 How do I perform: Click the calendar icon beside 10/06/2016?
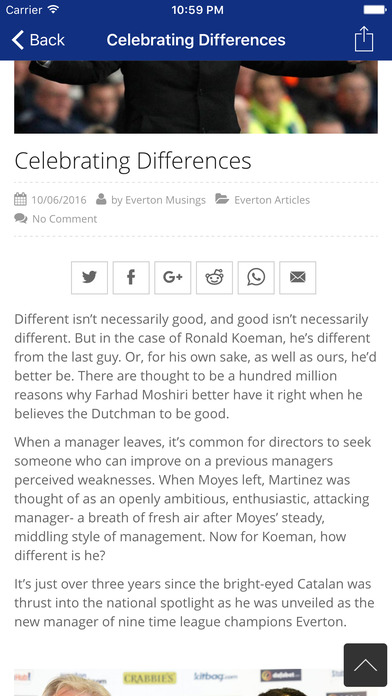point(20,199)
